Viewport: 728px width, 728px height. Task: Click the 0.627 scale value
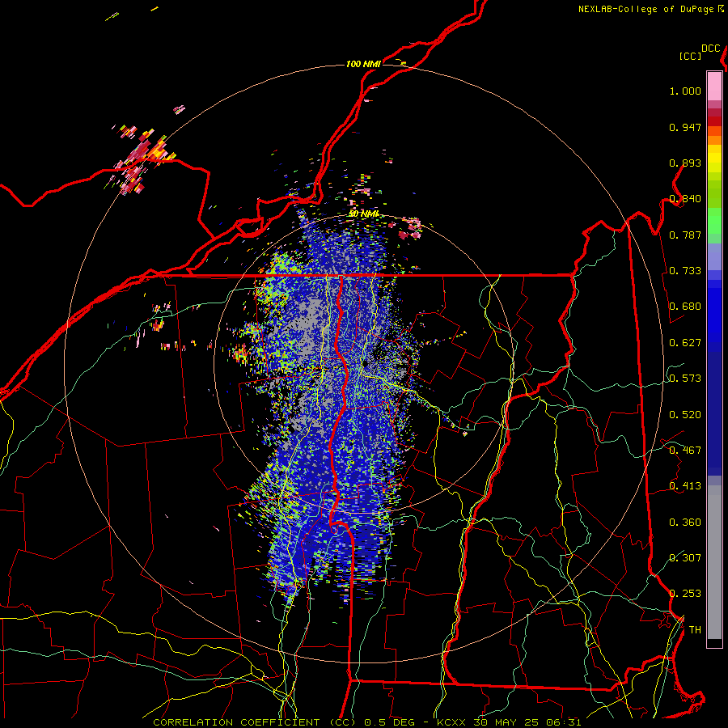coord(685,343)
